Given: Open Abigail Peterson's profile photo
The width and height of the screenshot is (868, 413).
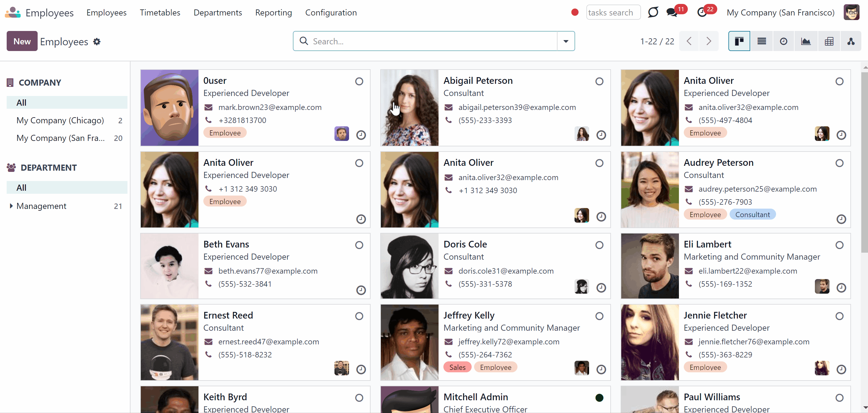Looking at the screenshot, I should tap(409, 108).
